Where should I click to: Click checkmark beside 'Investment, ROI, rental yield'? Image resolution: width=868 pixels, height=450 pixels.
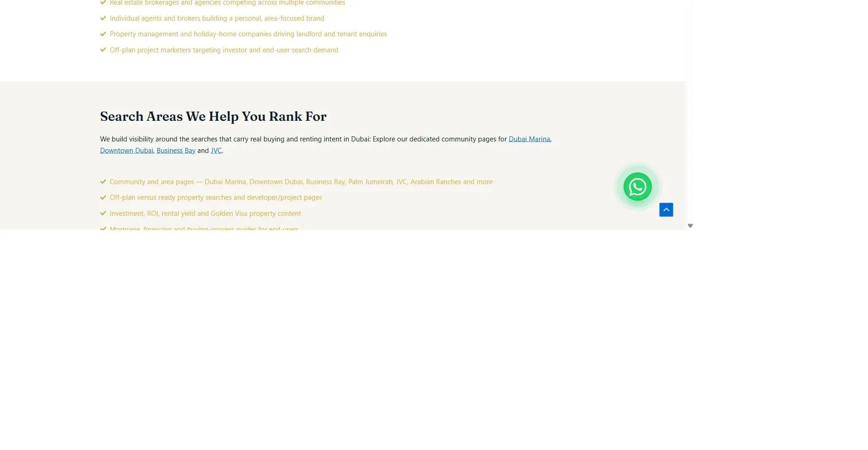click(x=103, y=214)
